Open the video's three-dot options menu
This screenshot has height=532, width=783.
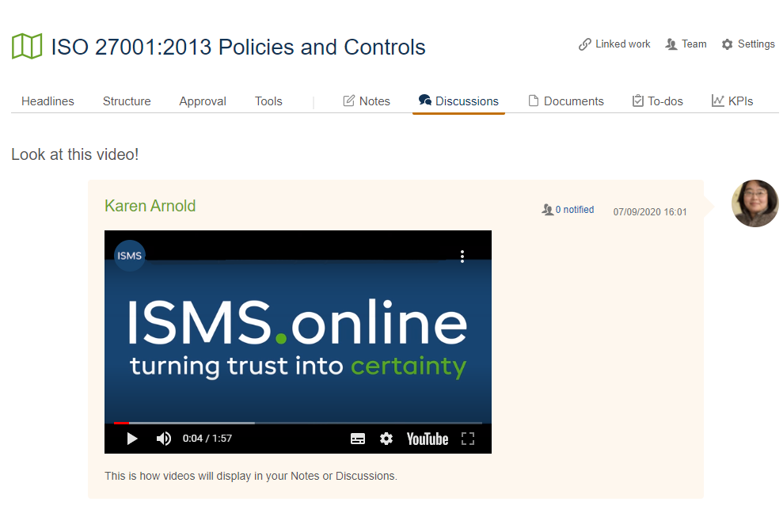click(x=462, y=256)
